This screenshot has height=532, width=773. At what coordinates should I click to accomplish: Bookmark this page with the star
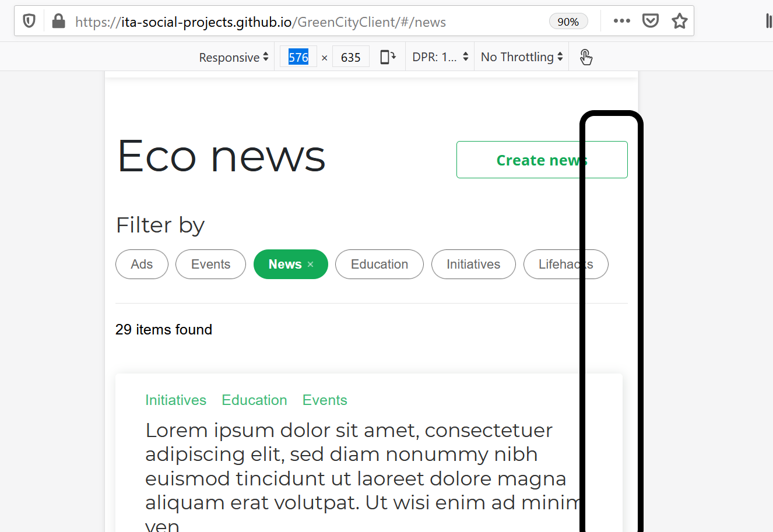coord(680,22)
